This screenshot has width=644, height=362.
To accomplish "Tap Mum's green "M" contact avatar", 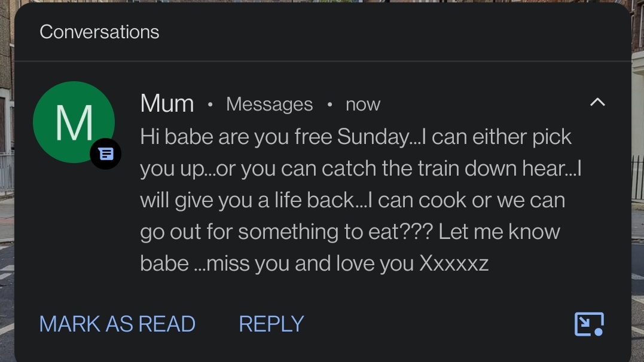I will point(73,122).
